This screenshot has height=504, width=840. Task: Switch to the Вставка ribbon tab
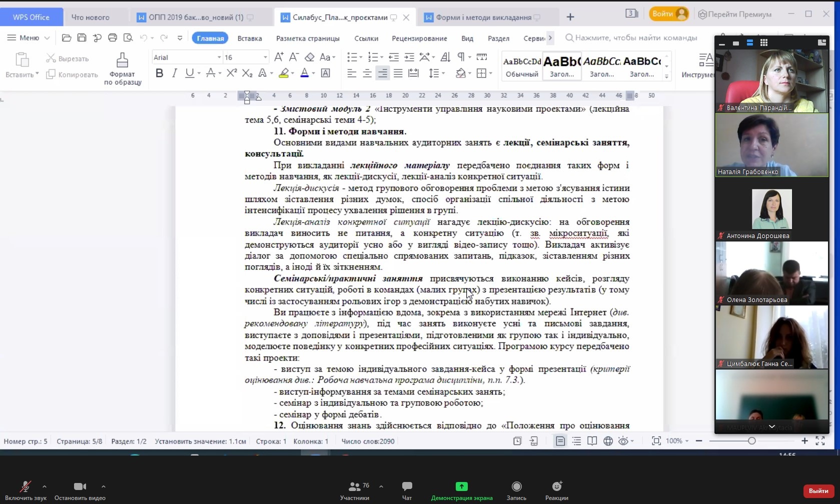[249, 38]
